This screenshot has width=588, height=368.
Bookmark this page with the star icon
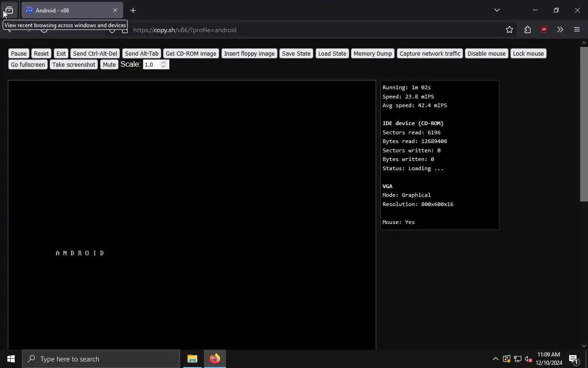click(509, 29)
